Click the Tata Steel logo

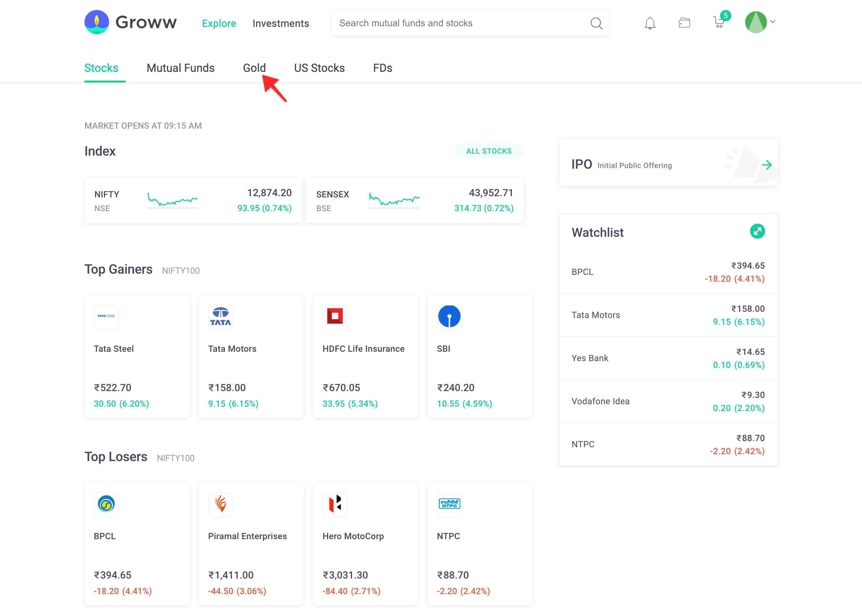coord(106,317)
